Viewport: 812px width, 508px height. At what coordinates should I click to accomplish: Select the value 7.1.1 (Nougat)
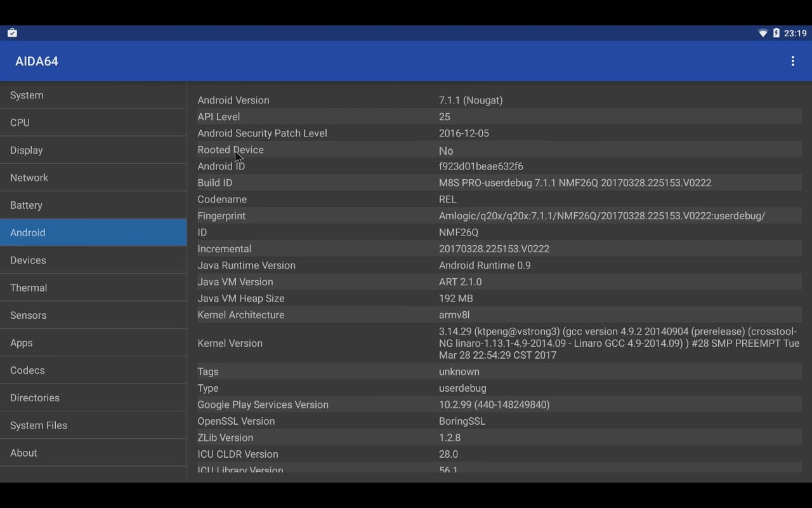coord(471,100)
